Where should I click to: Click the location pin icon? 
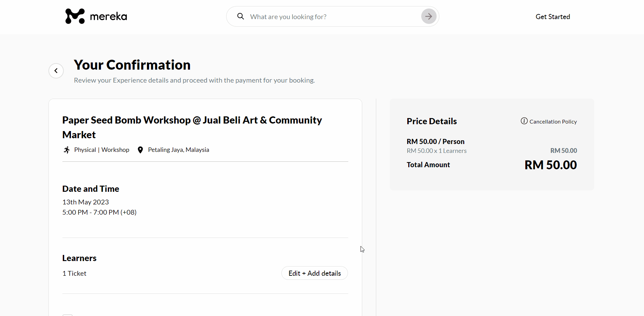coord(140,150)
